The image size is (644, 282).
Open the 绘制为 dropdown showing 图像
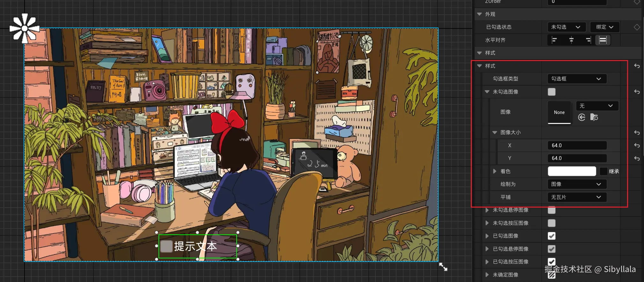point(577,184)
